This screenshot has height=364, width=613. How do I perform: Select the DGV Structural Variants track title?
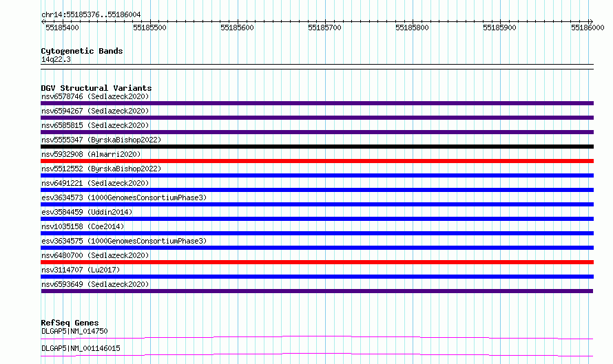point(96,88)
